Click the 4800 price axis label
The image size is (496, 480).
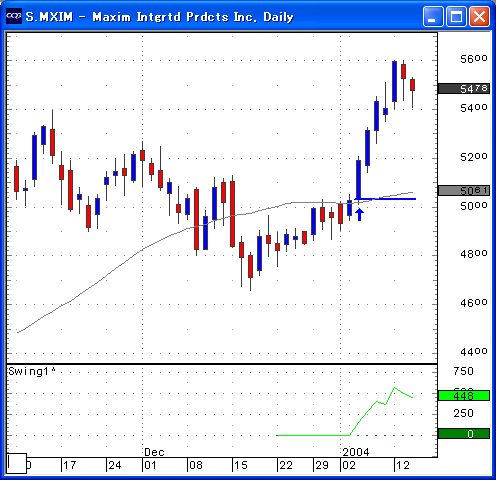[474, 254]
